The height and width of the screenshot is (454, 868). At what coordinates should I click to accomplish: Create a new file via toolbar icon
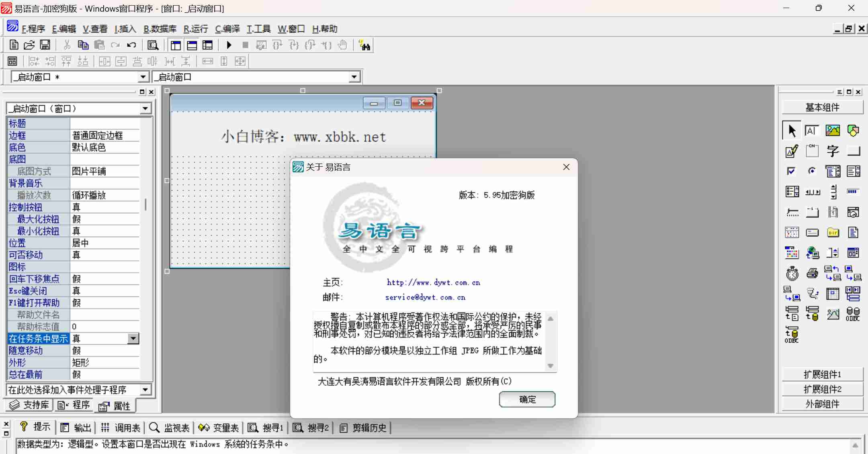pos(14,45)
